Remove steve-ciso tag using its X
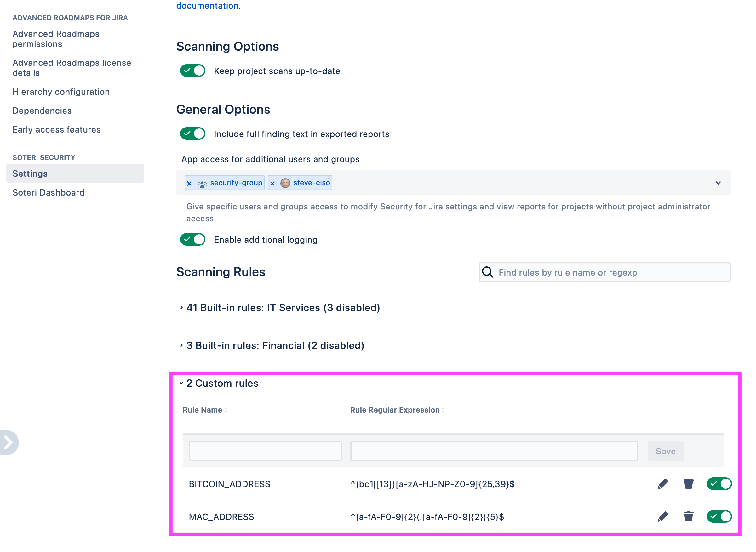Screen dimensions: 756x552 (272, 183)
